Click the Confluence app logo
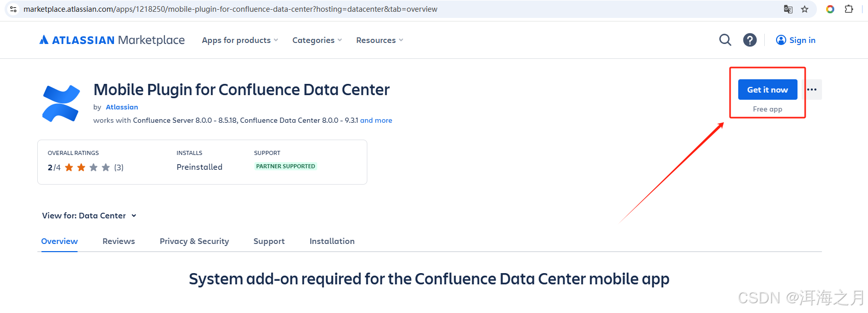The image size is (868, 313). tap(61, 103)
